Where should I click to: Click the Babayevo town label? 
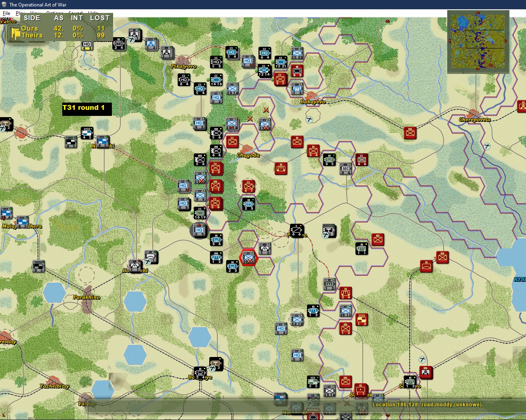313,102
